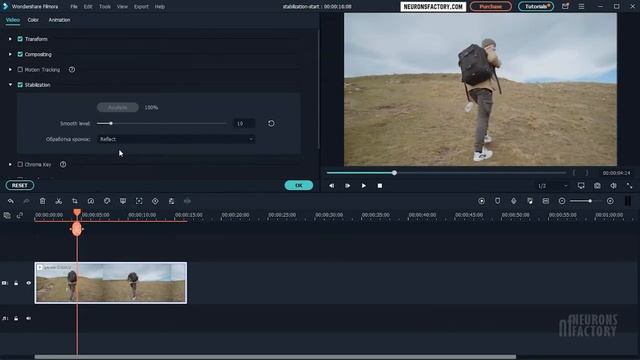The width and height of the screenshot is (640, 360).
Task: Open the message notification icon
Action: [x=565, y=6]
